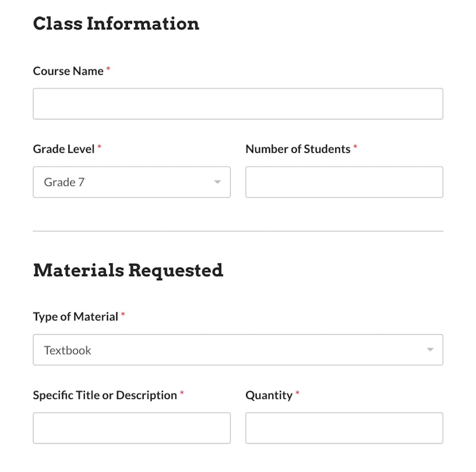
Task: Click the Grade Level dropdown arrow
Action: (x=217, y=182)
